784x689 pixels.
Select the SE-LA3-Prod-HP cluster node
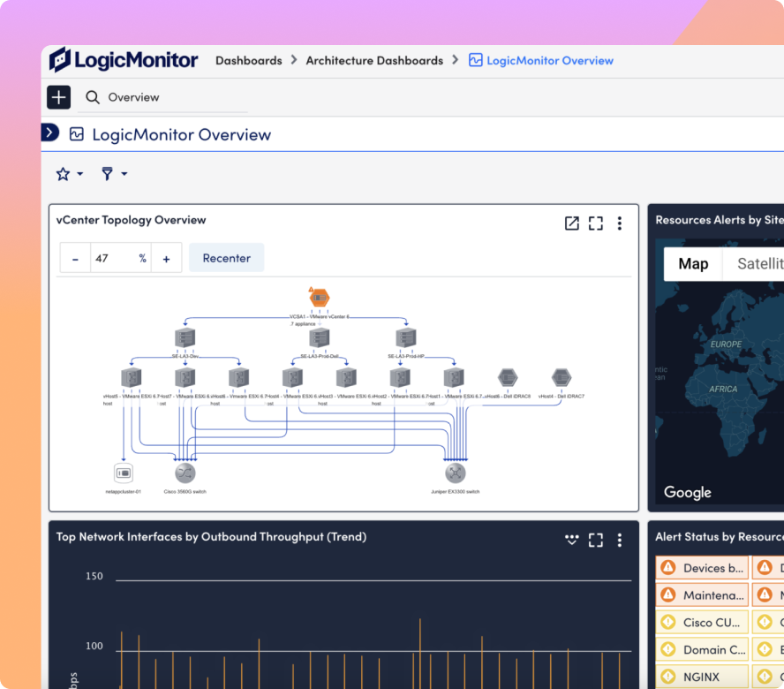click(406, 337)
